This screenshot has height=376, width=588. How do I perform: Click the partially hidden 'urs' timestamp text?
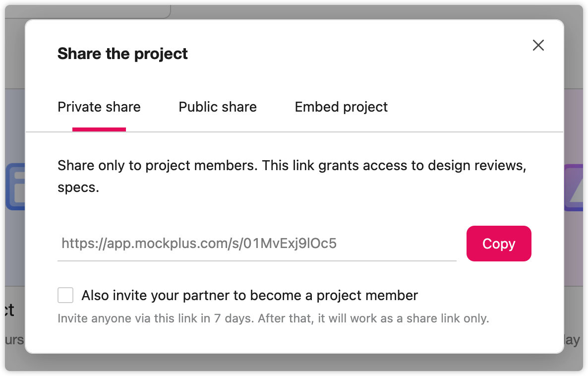pos(14,340)
